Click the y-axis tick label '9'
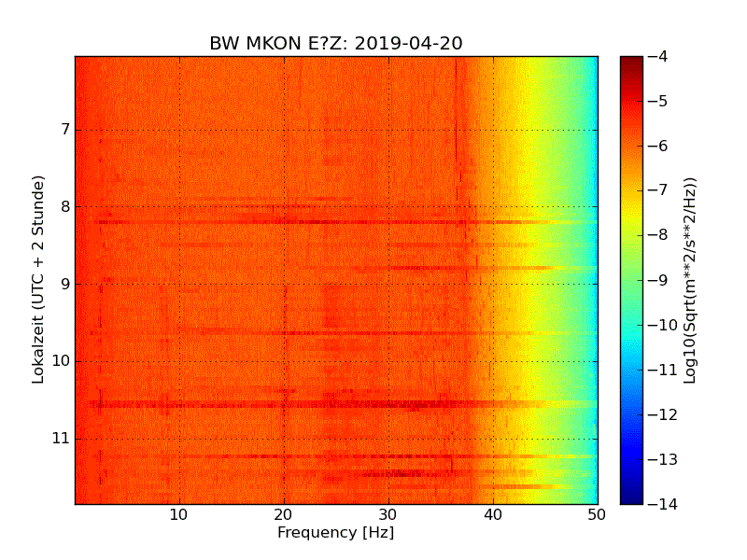The width and height of the screenshot is (747, 560). point(65,284)
